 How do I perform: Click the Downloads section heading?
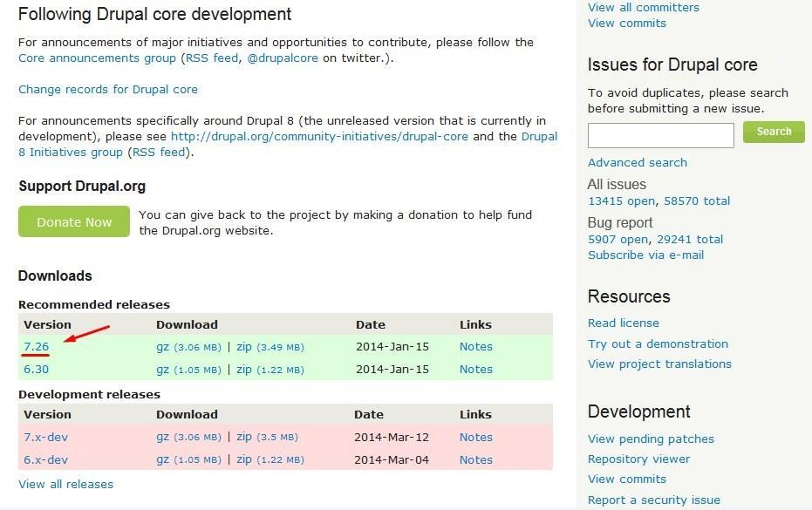55,276
